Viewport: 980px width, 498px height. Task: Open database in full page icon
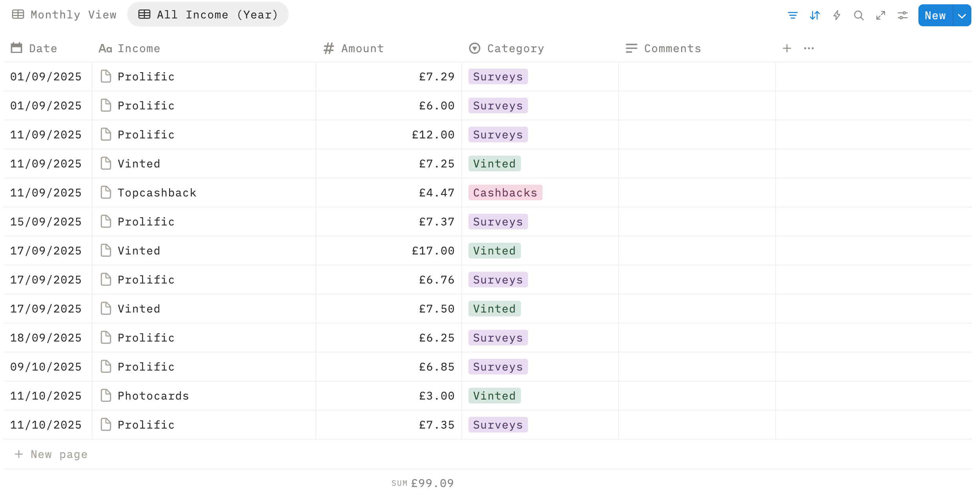(880, 15)
